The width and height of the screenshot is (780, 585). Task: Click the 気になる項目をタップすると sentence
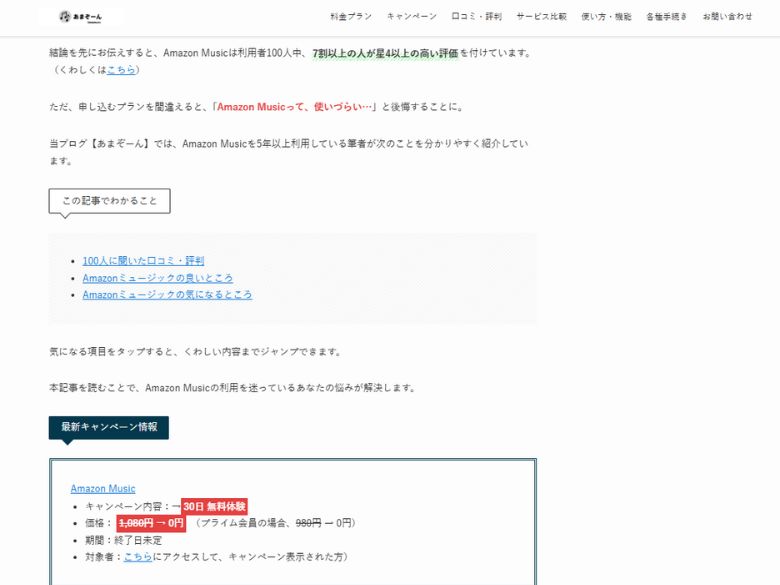tap(196, 352)
